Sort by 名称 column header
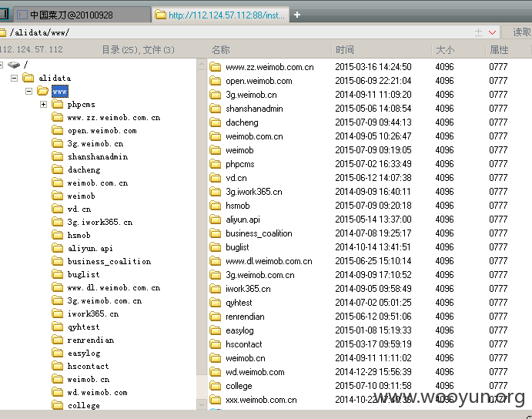This screenshot has height=419, width=532. click(x=220, y=50)
